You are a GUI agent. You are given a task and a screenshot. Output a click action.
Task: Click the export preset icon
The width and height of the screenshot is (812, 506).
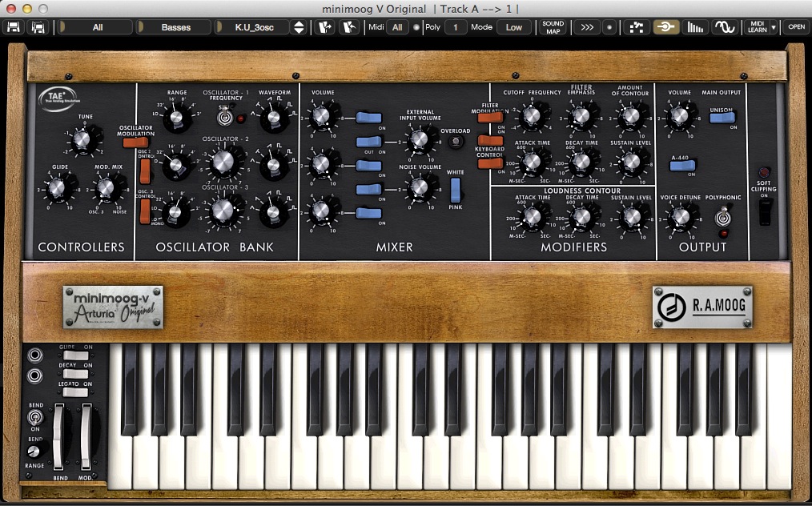(x=350, y=27)
